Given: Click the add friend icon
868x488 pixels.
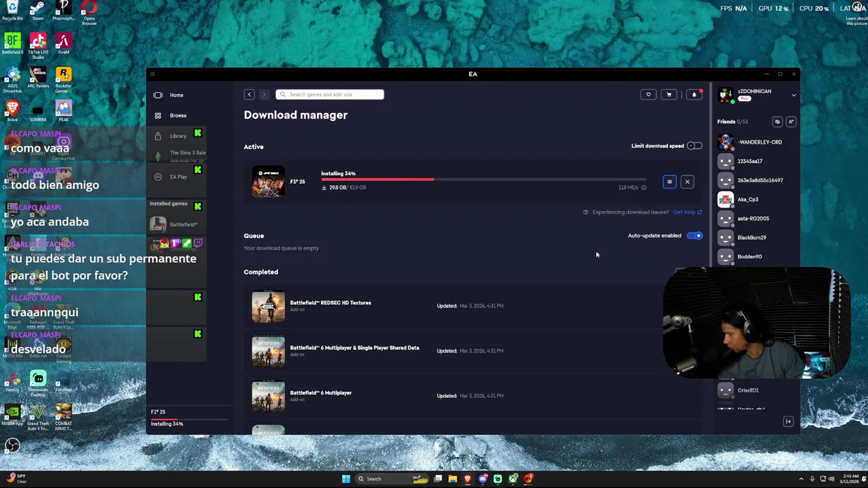Looking at the screenshot, I should (791, 122).
